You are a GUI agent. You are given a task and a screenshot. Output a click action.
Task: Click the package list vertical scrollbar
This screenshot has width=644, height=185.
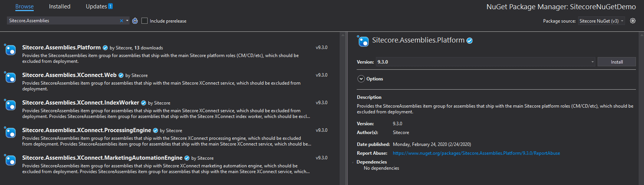[x=343, y=107]
